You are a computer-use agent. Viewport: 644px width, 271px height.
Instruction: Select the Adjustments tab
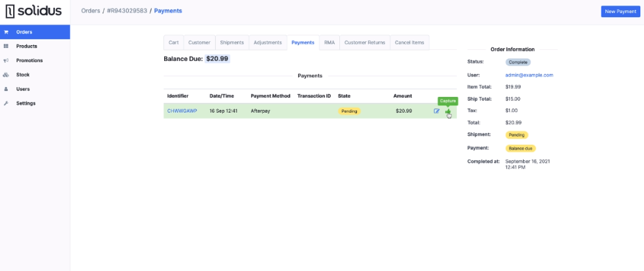tap(267, 43)
